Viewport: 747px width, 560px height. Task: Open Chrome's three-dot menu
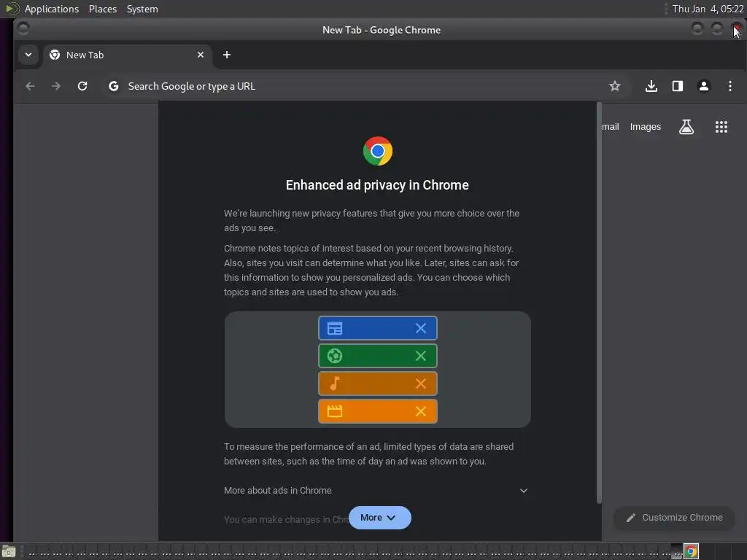[x=729, y=86]
